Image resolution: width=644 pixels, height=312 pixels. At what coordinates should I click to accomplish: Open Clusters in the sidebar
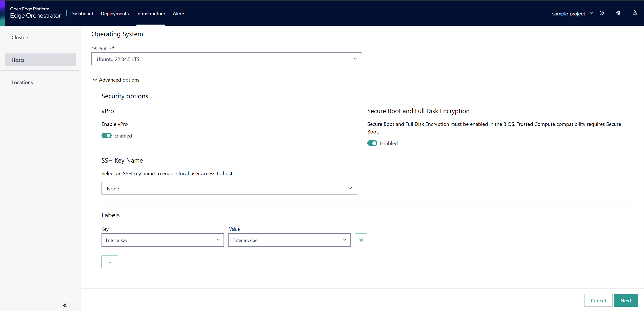click(21, 37)
